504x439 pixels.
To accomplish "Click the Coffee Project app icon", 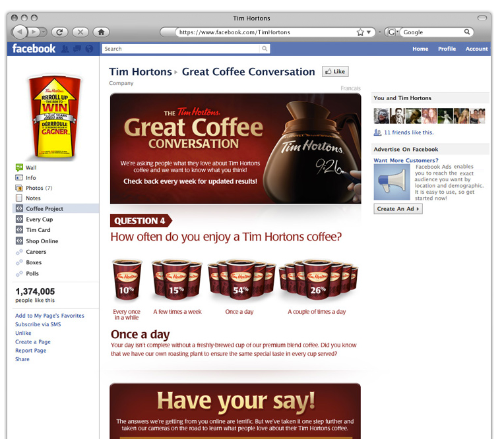I will coord(19,208).
